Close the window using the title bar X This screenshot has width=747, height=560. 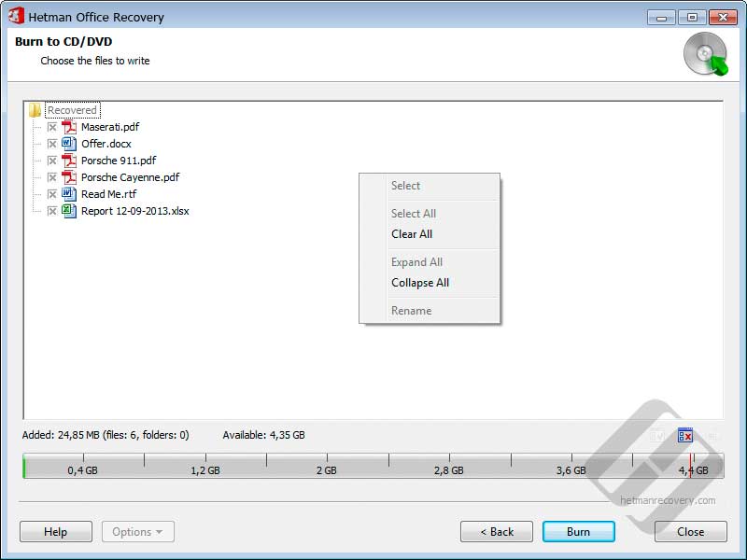723,18
